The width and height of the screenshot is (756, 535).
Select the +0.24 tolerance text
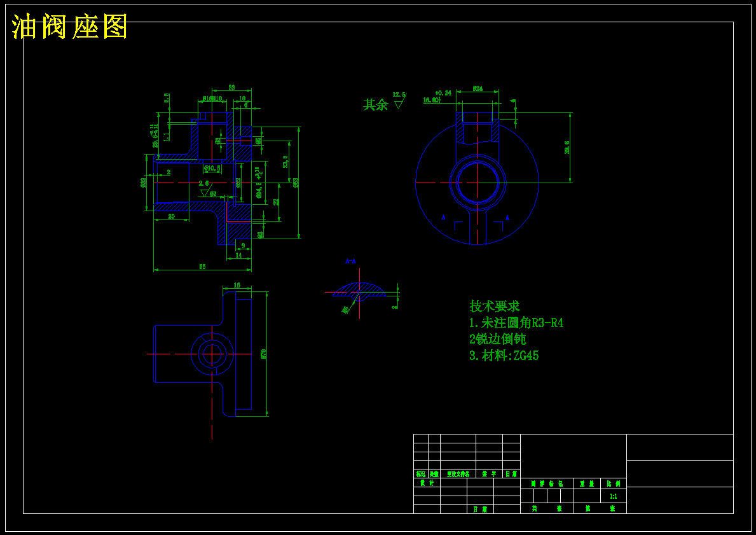(443, 93)
